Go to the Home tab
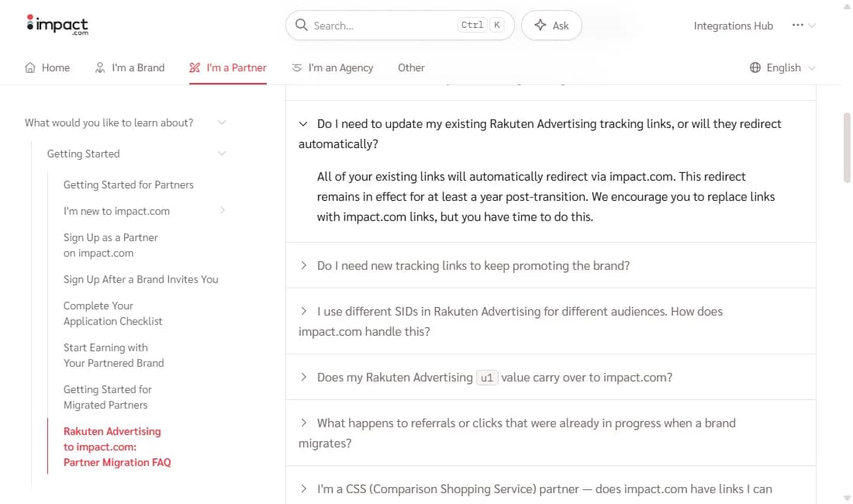 47,67
